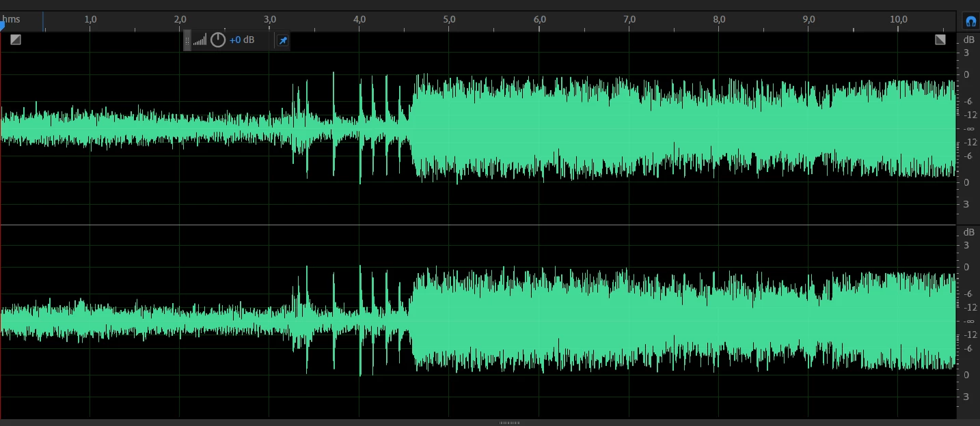The width and height of the screenshot is (980, 426).
Task: Click the 7,0 mark on the time ruler
Action: [629, 20]
